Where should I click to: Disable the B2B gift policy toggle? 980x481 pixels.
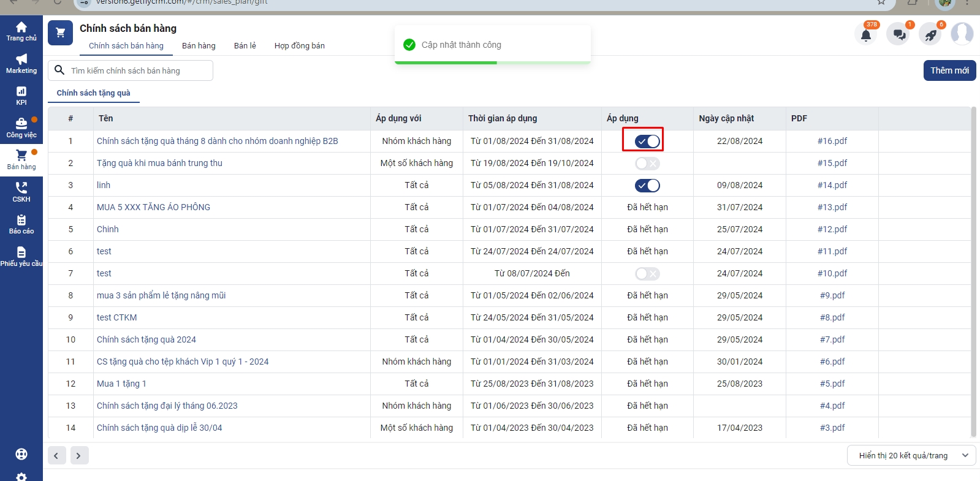[647, 142]
